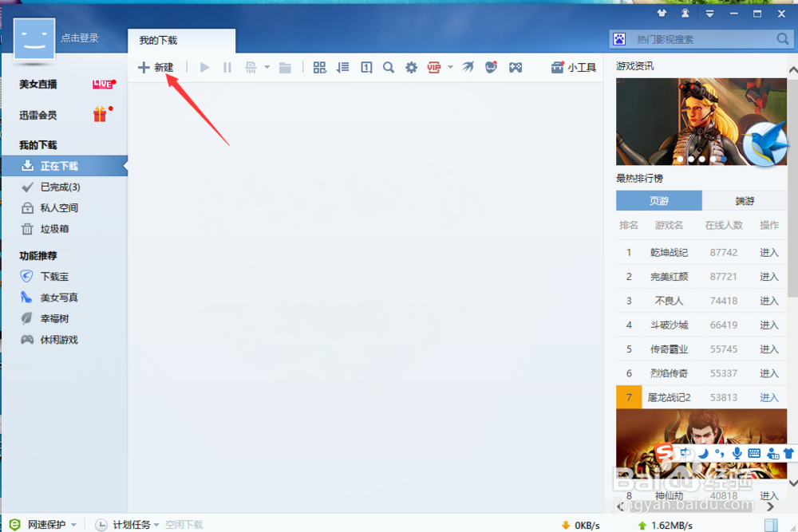Open 美女写真 entry
Image resolution: width=798 pixels, height=532 pixels.
(x=59, y=298)
